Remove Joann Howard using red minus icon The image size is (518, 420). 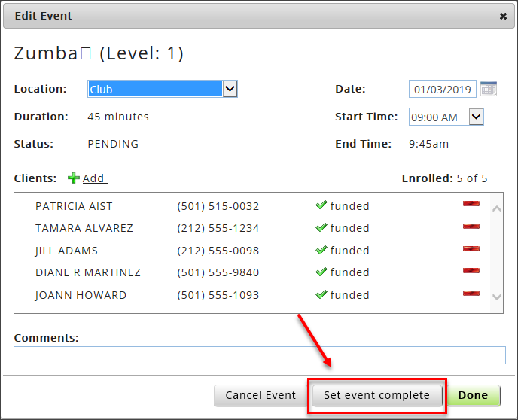click(471, 293)
